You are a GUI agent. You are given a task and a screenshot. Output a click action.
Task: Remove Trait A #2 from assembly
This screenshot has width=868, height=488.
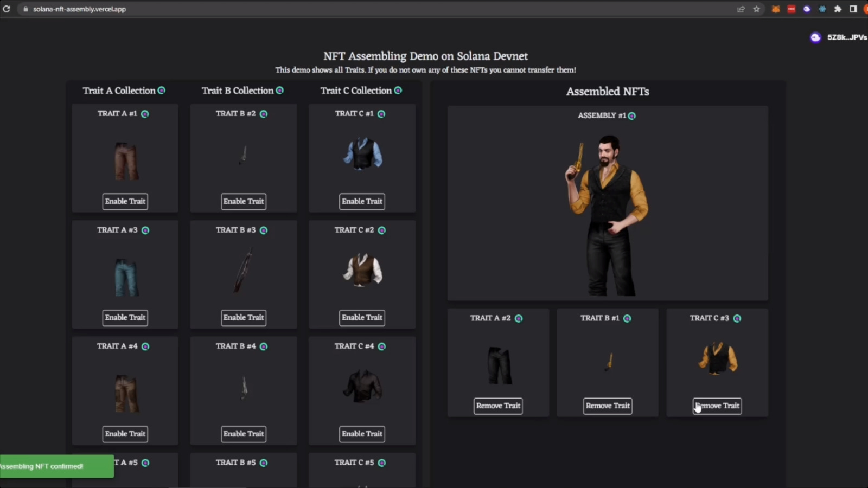tap(498, 406)
